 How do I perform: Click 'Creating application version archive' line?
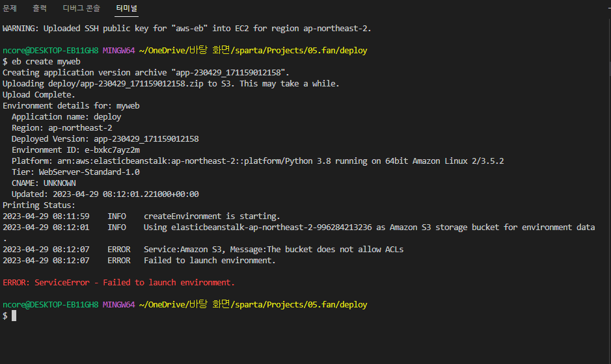pyautogui.click(x=146, y=73)
